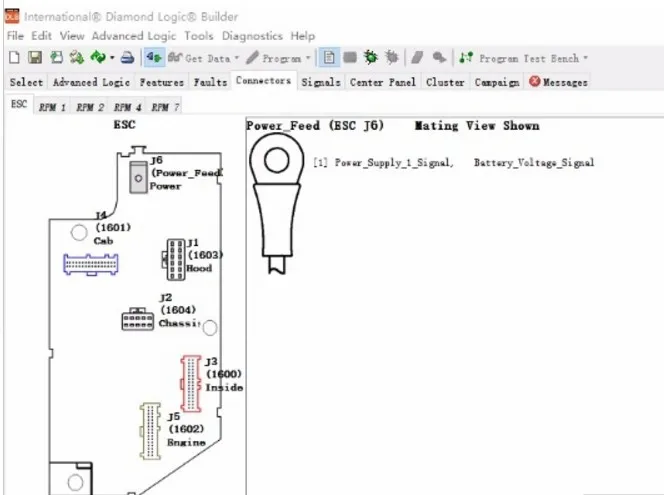Click the J1 Hood connector graphic
664x495 pixels.
click(x=174, y=260)
